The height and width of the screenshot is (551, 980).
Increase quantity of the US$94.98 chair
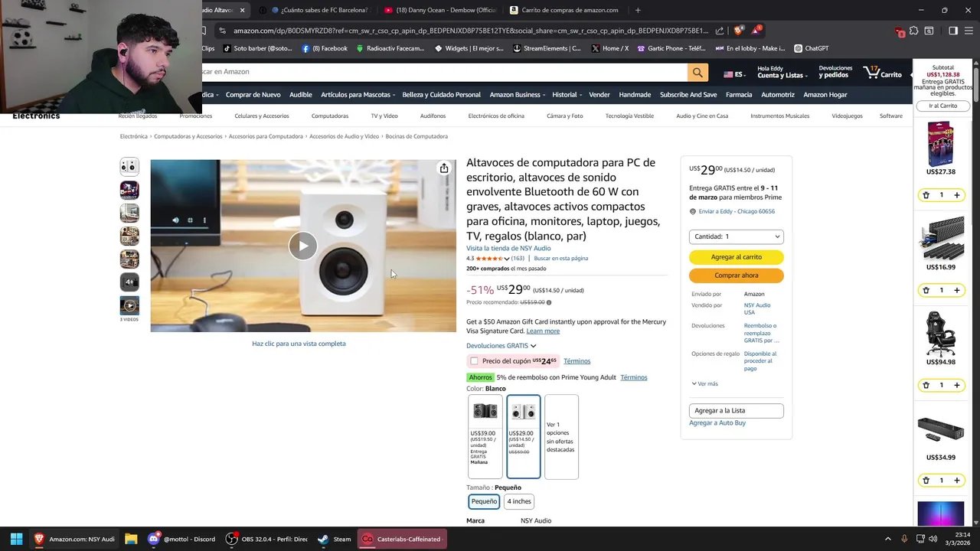(956, 385)
